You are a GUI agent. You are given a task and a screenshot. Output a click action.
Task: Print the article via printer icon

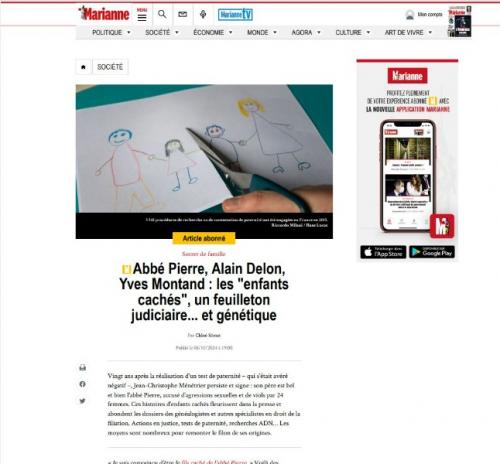[x=83, y=368]
